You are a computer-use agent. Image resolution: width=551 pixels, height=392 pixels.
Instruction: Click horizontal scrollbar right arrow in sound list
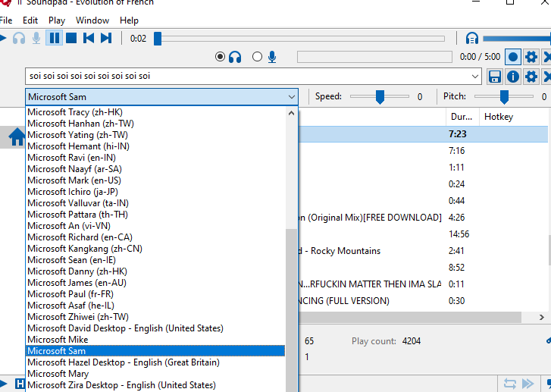[x=541, y=318]
